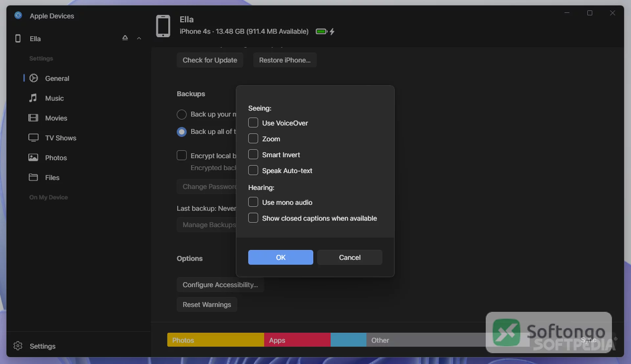Click the red Apps storage segment
Image resolution: width=631 pixels, height=364 pixels.
coord(297,340)
